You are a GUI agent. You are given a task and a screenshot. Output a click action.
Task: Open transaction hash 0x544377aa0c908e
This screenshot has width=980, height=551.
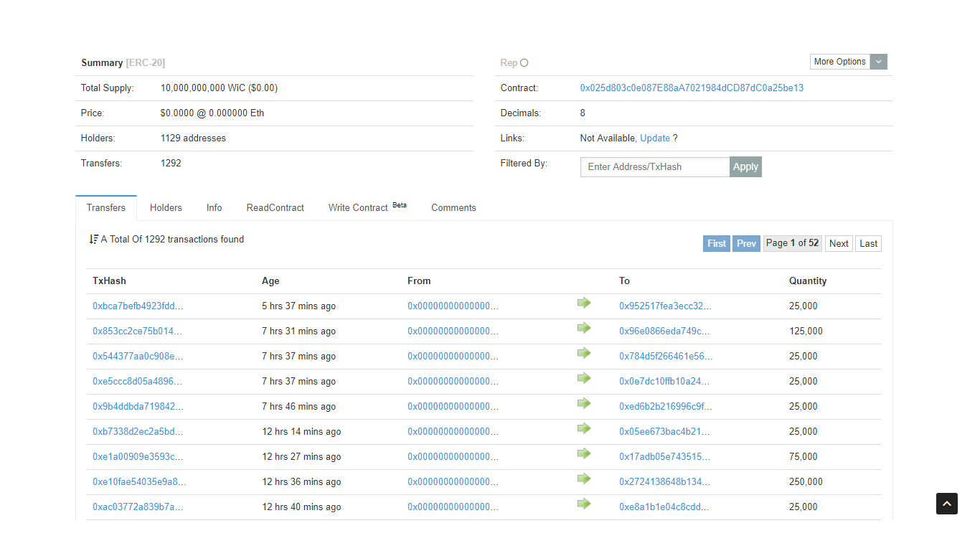pos(138,357)
